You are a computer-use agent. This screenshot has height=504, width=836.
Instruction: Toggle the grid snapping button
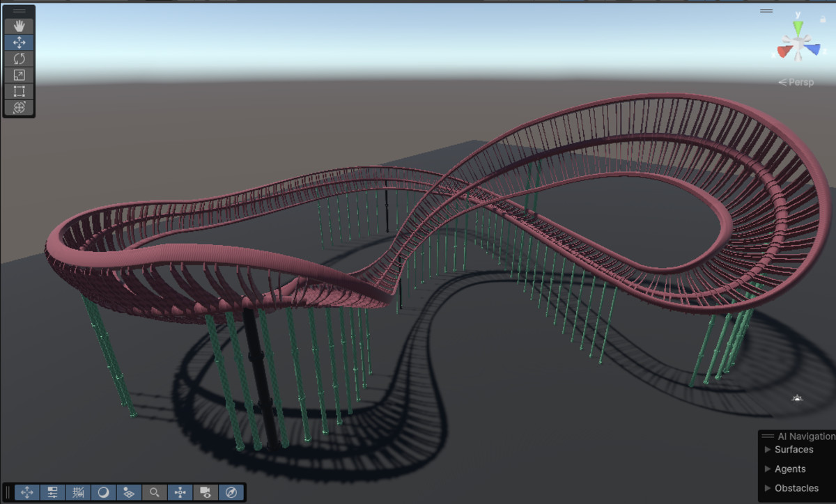[78, 492]
